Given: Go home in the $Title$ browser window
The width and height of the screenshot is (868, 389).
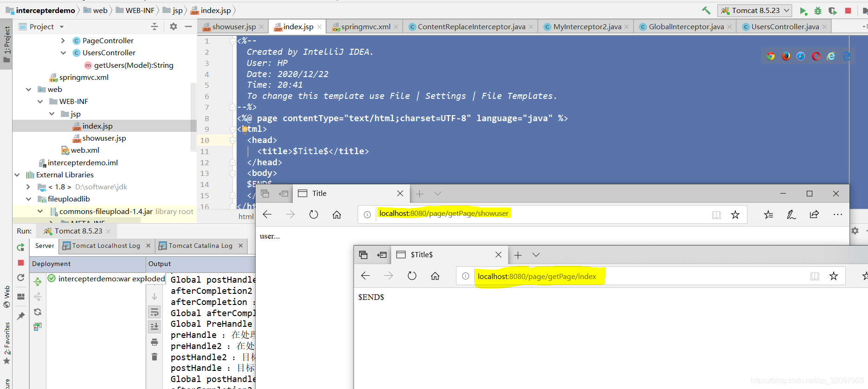Looking at the screenshot, I should pyautogui.click(x=435, y=276).
